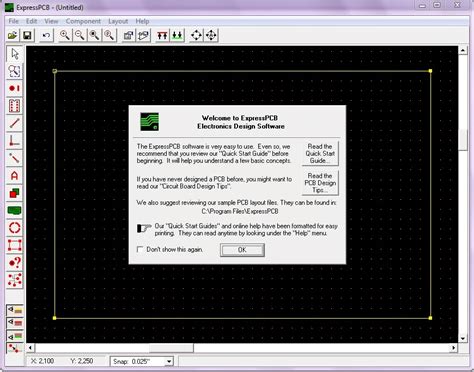Open the Options icon next to magnifiers
Viewport: 474px width, 372px height.
(128, 35)
